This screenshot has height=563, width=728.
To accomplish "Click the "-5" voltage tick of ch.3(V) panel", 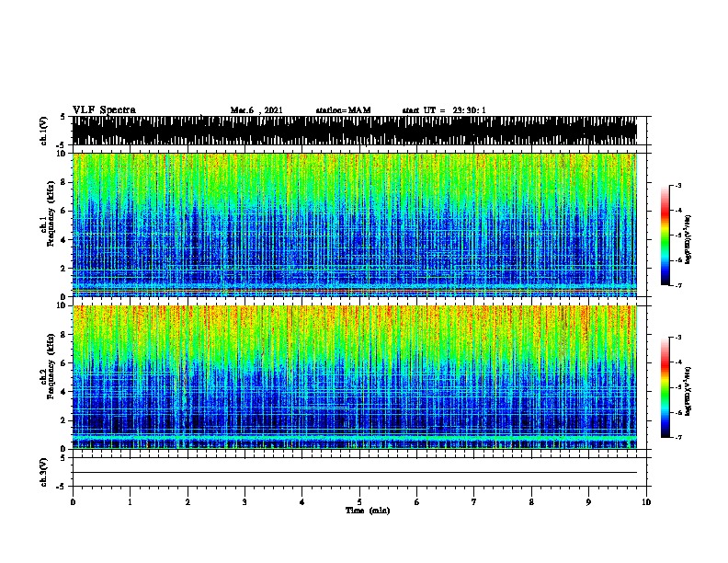I will (62, 487).
